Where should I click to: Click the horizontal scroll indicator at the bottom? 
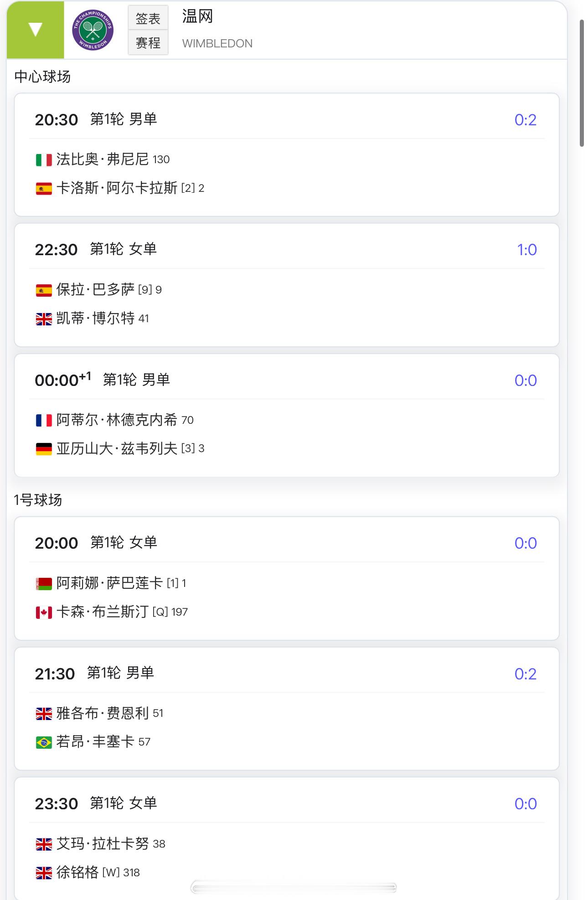click(x=294, y=887)
